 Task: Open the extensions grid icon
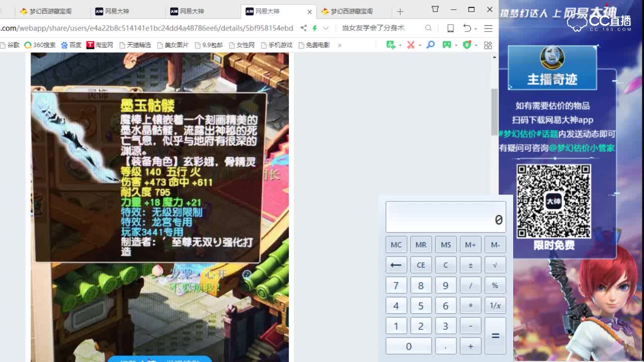(488, 45)
